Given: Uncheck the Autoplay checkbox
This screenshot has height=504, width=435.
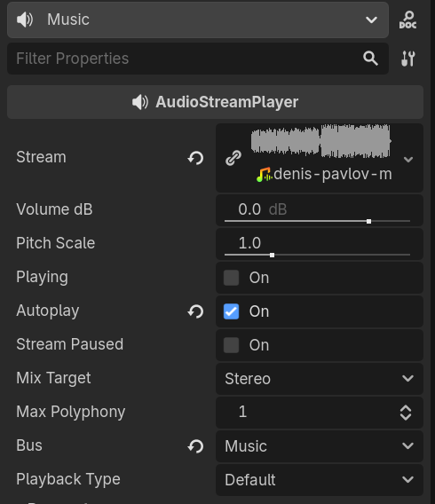Looking at the screenshot, I should [231, 311].
